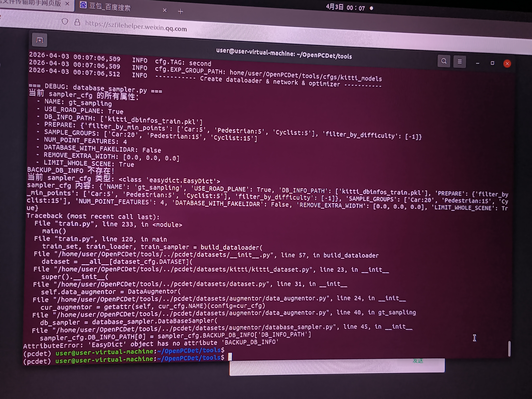Open the terminal search tool

click(444, 61)
